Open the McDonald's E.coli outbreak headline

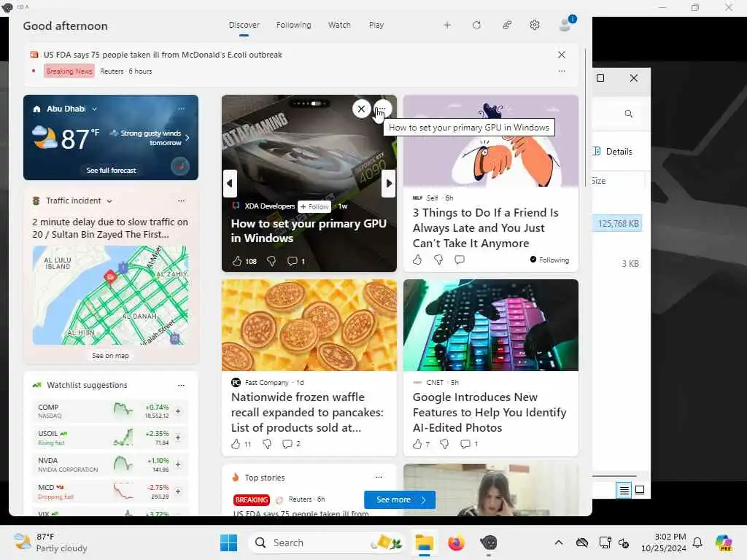pos(163,55)
